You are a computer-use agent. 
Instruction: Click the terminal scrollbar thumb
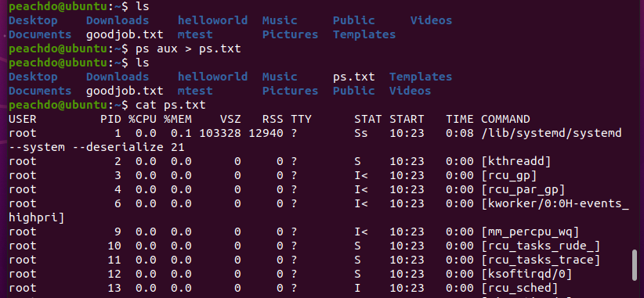tap(635, 265)
